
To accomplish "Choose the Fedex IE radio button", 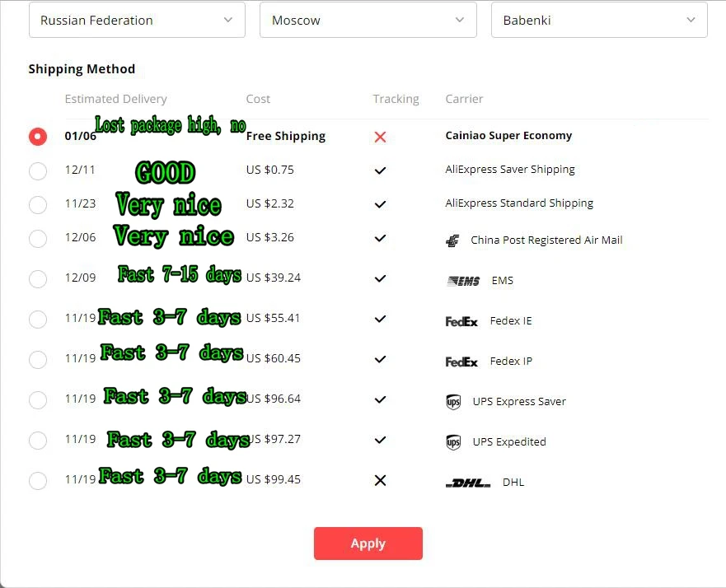I will point(38,319).
